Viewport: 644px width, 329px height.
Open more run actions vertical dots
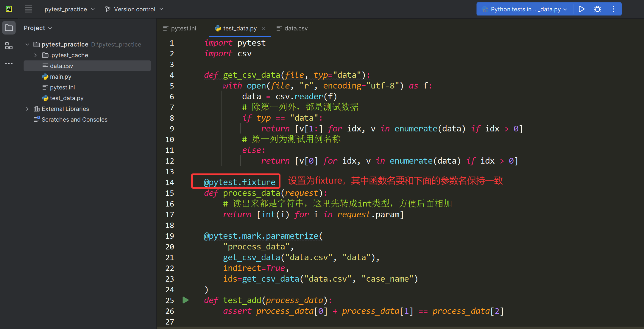click(614, 9)
